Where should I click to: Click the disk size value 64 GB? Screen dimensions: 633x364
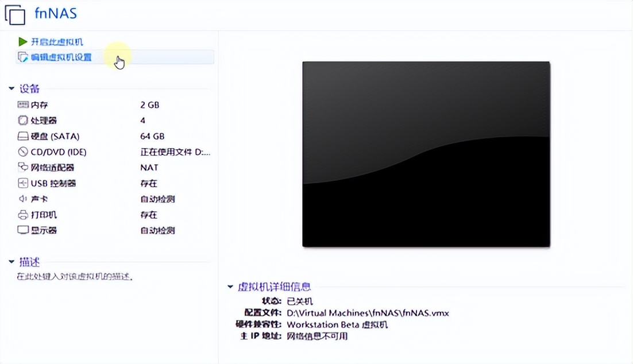coord(152,137)
